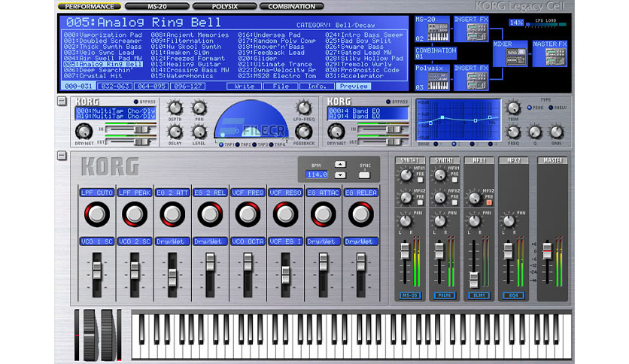
Task: Click the EQ Freq knob
Action: click(513, 132)
